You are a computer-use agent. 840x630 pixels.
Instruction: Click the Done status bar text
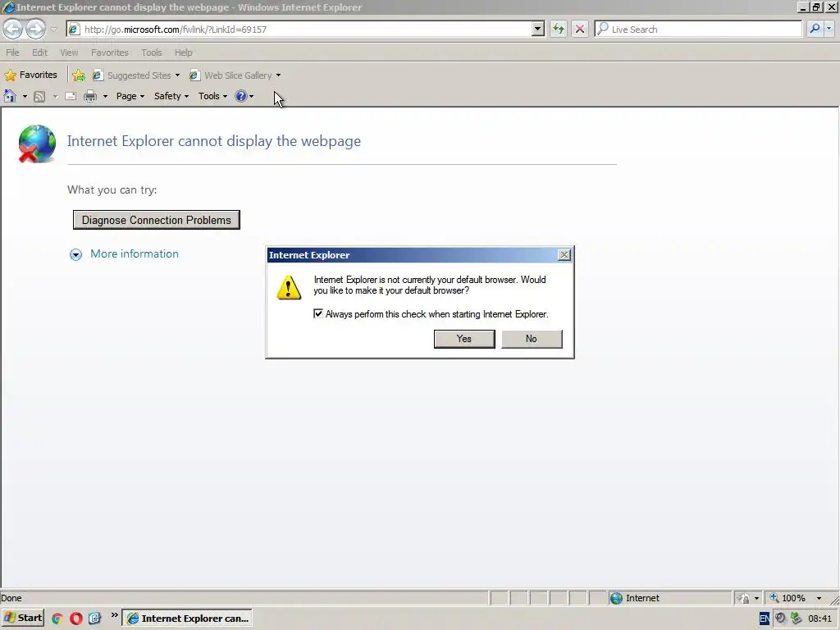[x=11, y=598]
